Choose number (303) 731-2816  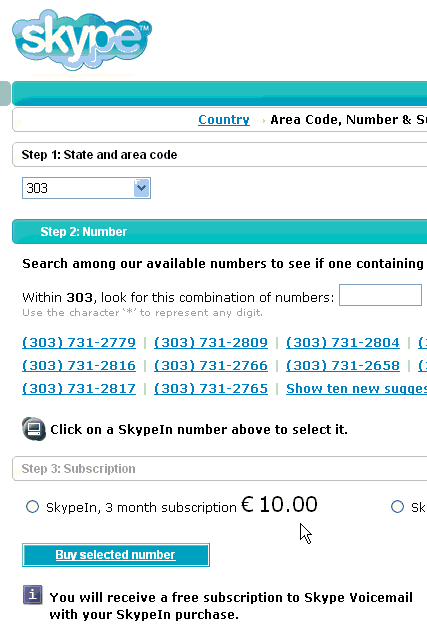[79, 366]
